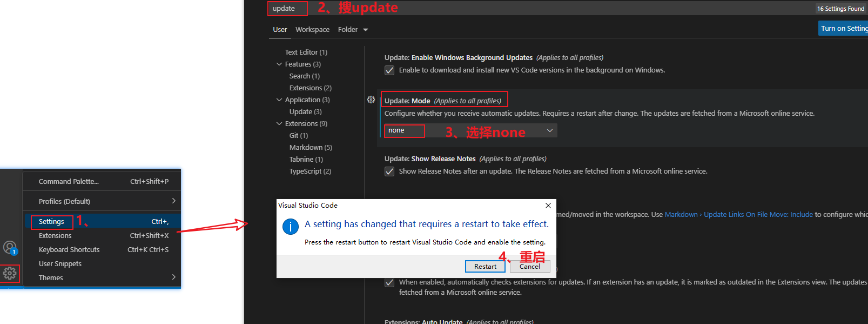Collapse the Features tree group
868x324 pixels.
pyautogui.click(x=279, y=64)
